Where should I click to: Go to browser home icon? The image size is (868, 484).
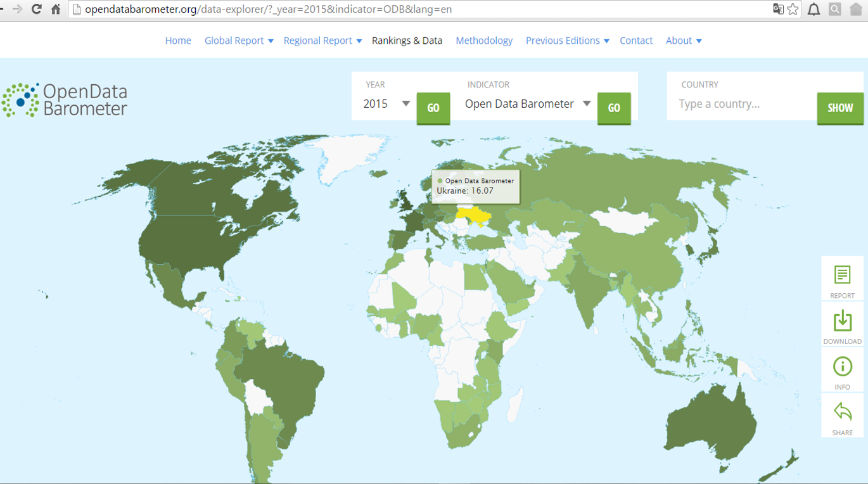[x=56, y=9]
